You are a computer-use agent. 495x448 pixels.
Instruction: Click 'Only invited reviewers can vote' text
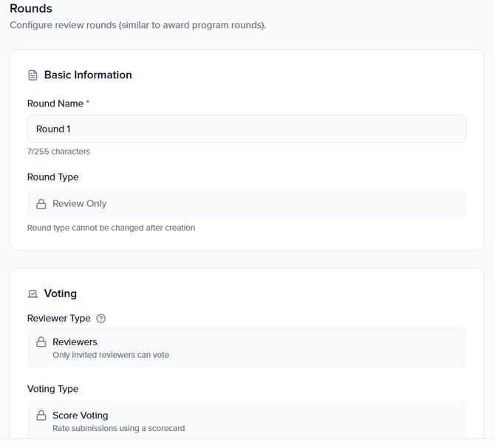click(111, 355)
